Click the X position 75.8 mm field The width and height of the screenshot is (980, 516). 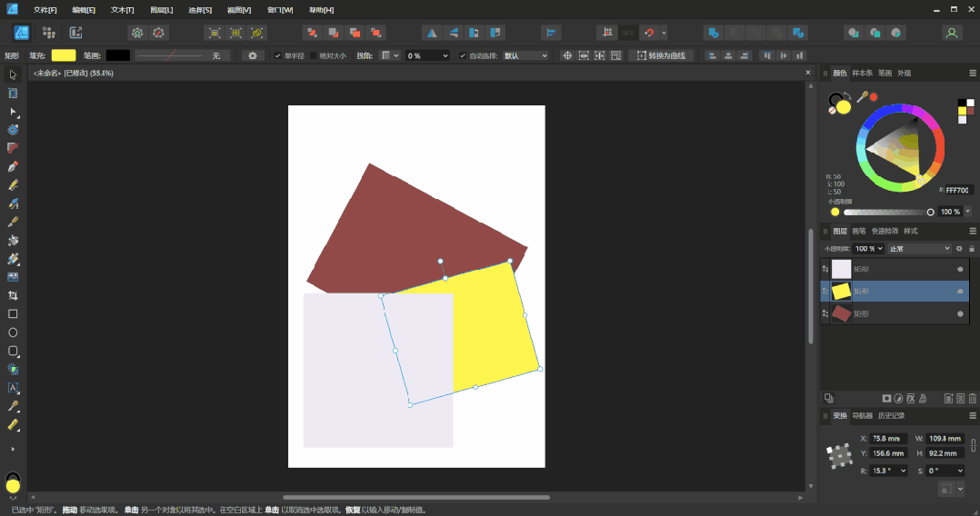888,439
